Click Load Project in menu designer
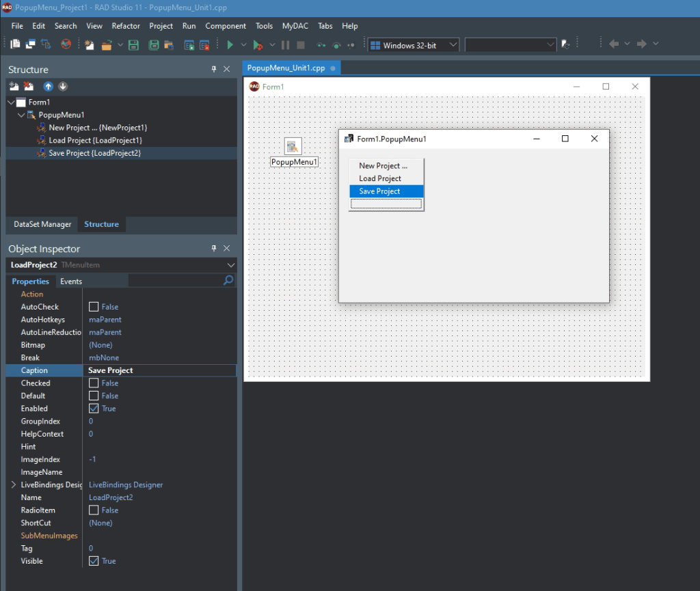This screenshot has width=700, height=591. click(x=386, y=178)
